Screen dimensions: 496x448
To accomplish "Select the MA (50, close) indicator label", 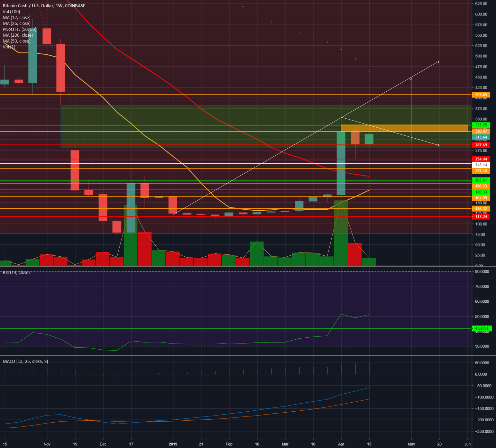I will tap(16, 41).
